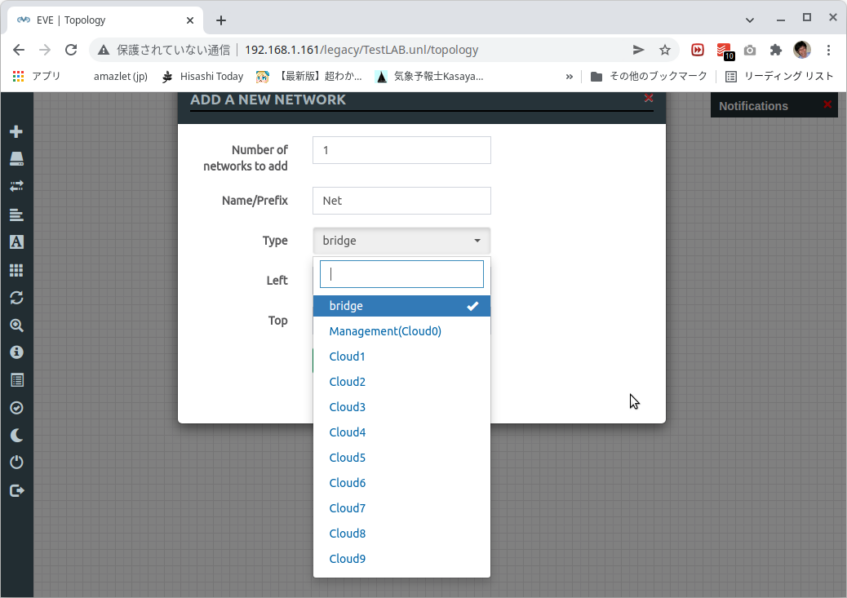Collapse the Type dropdown showing bridge

401,241
